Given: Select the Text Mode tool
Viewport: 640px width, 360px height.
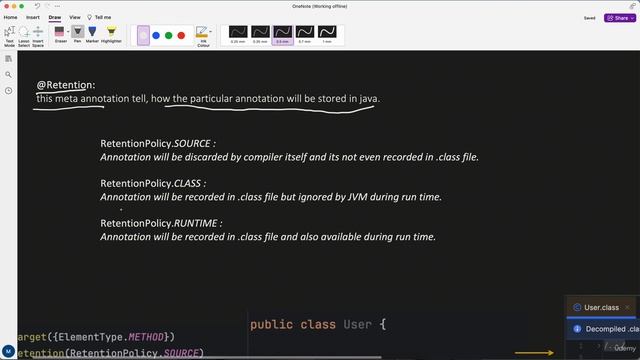Looking at the screenshot, I should 9,37.
